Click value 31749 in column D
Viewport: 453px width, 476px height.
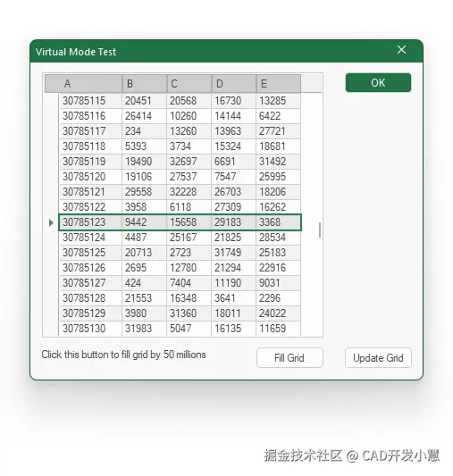233,253
